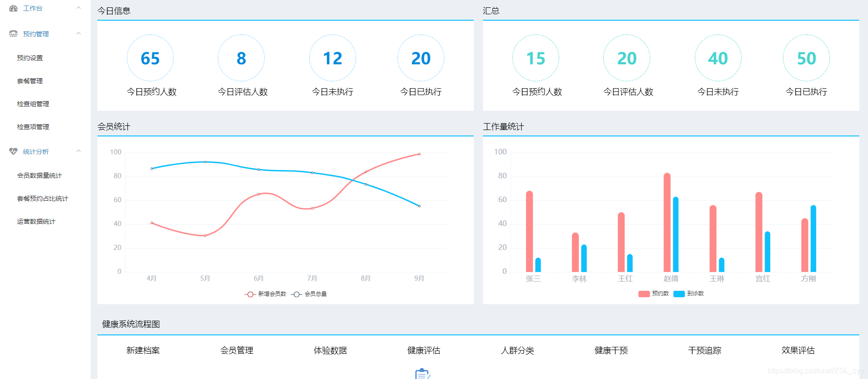868x379 pixels.
Task: Click 7月 label on line chart axis
Action: tap(312, 278)
